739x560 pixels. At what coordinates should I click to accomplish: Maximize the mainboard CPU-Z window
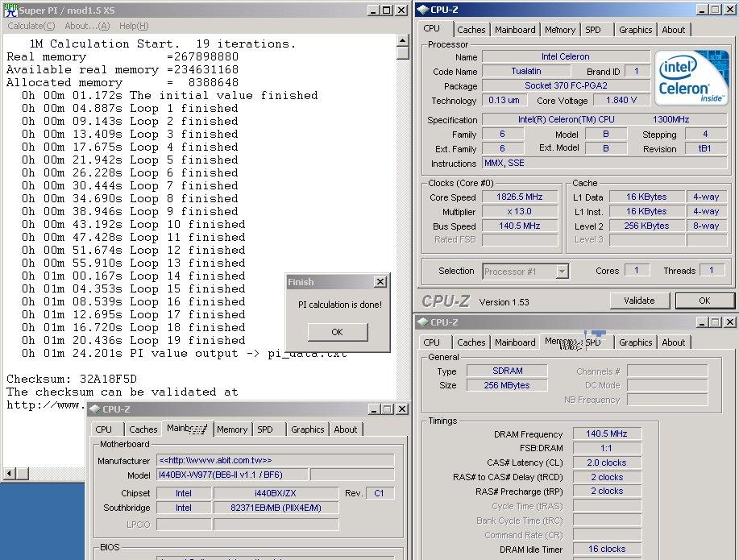(x=388, y=409)
